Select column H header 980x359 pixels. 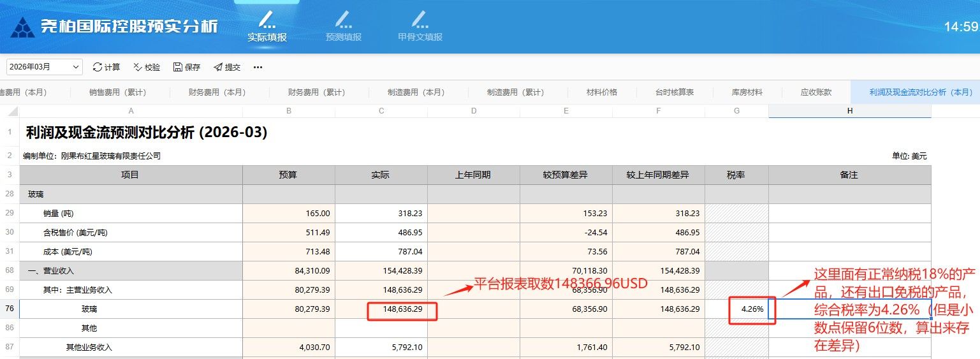849,111
